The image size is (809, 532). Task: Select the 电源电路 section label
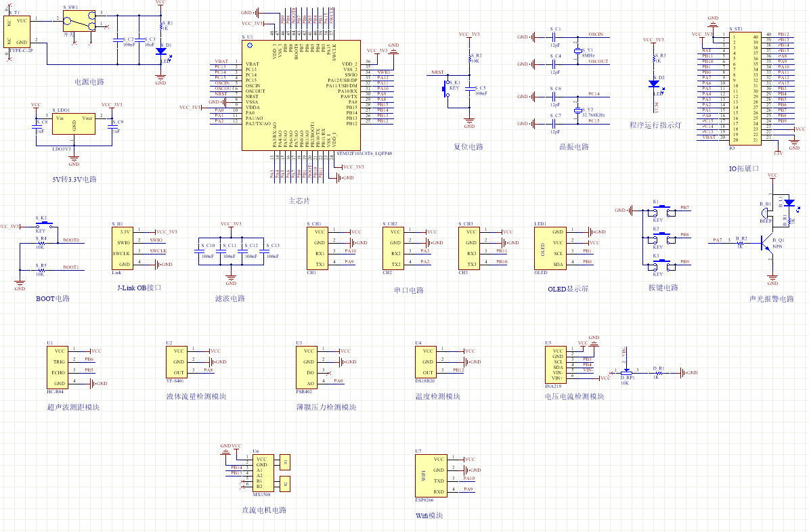pos(89,81)
